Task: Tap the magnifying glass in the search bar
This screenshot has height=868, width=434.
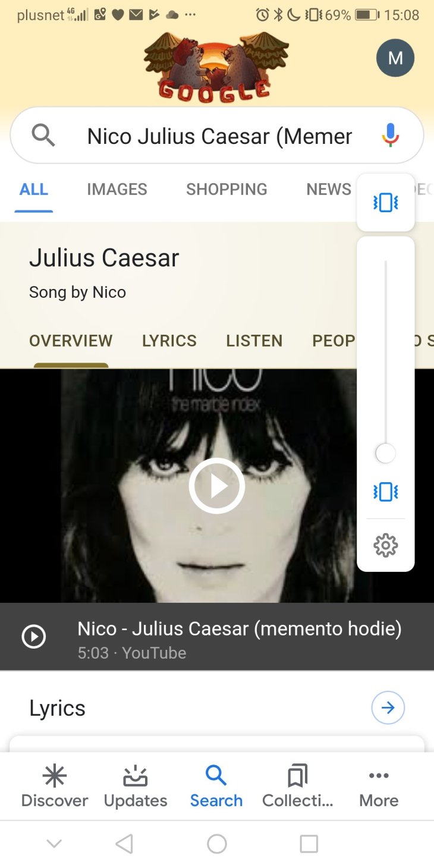Action: click(43, 136)
